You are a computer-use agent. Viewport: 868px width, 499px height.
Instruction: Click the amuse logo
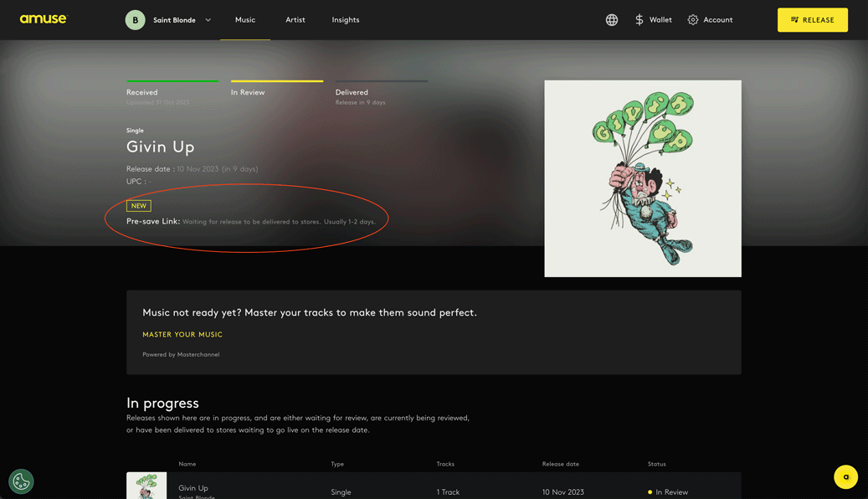tap(44, 18)
